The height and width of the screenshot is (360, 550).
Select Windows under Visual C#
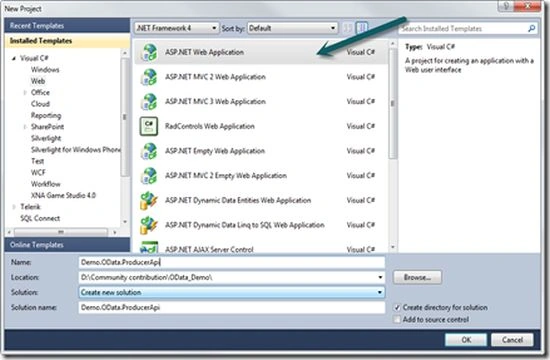pos(45,70)
